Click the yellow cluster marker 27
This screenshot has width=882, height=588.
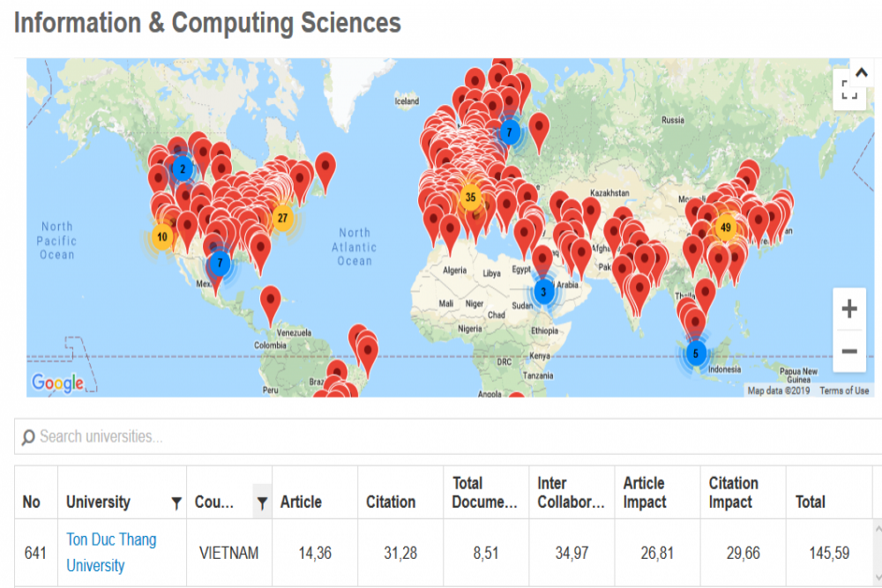[x=282, y=218]
